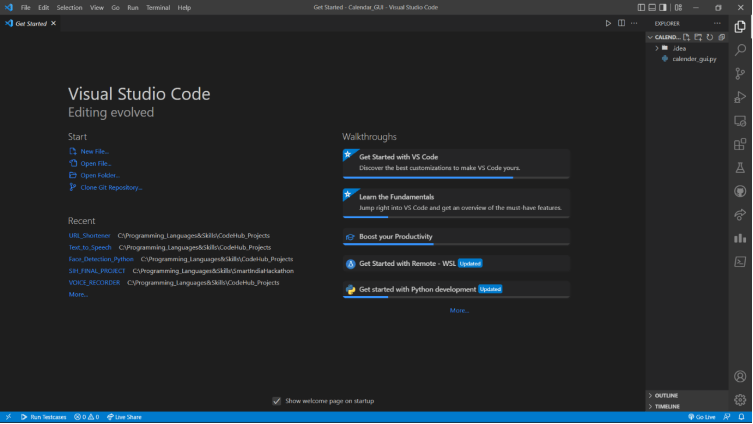
Task: Open editor More Actions ellipsis
Action: (x=634, y=23)
